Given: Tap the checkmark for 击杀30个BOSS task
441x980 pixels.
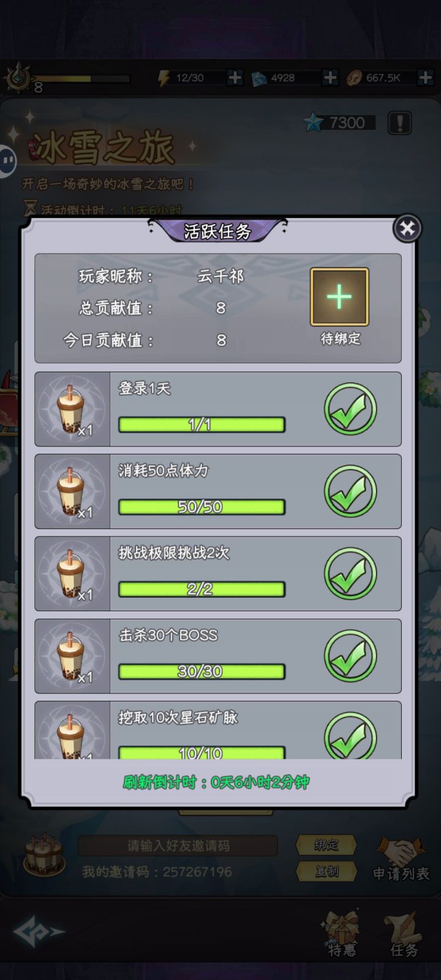Looking at the screenshot, I should click(x=350, y=656).
